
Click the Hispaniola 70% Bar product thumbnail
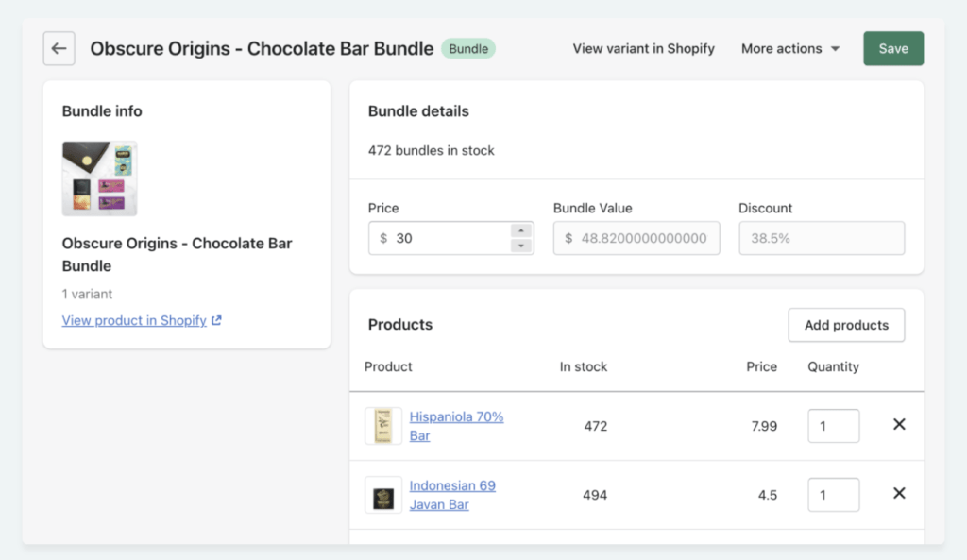[x=382, y=425]
